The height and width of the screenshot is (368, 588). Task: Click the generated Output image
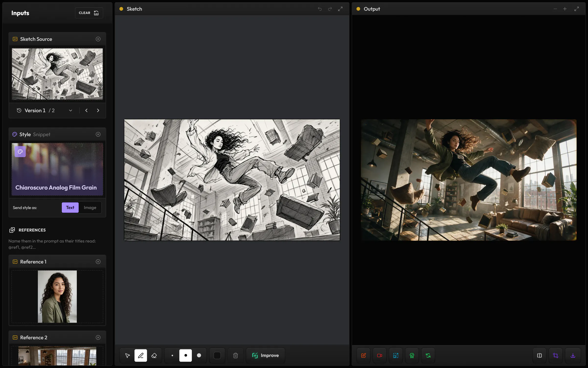tap(469, 180)
